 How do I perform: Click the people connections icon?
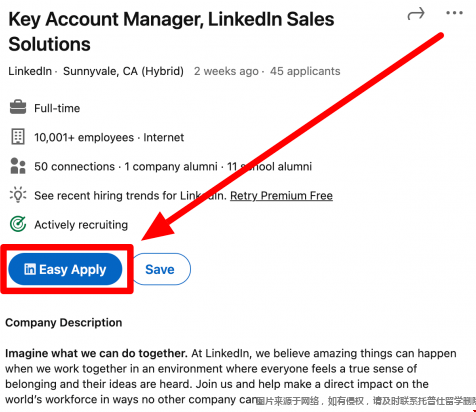tap(18, 166)
